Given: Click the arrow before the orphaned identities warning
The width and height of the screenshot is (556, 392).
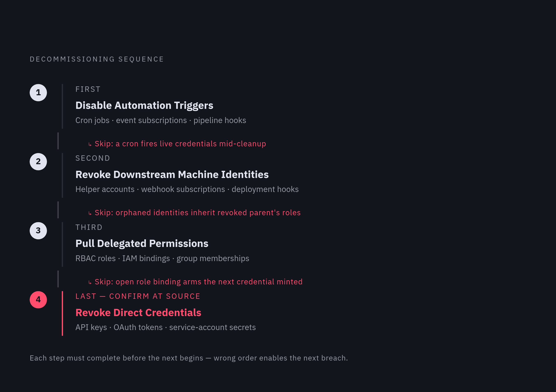Looking at the screenshot, I should click(x=90, y=213).
